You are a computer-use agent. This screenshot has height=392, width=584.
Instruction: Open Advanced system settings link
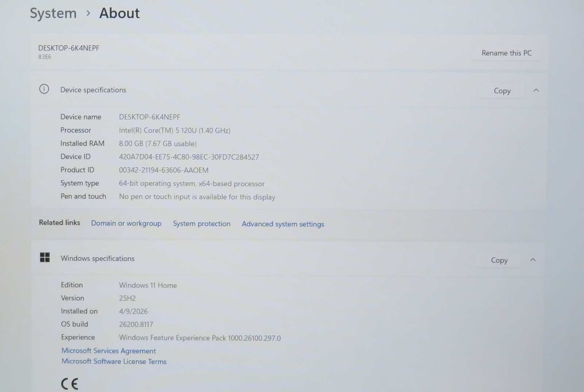283,224
